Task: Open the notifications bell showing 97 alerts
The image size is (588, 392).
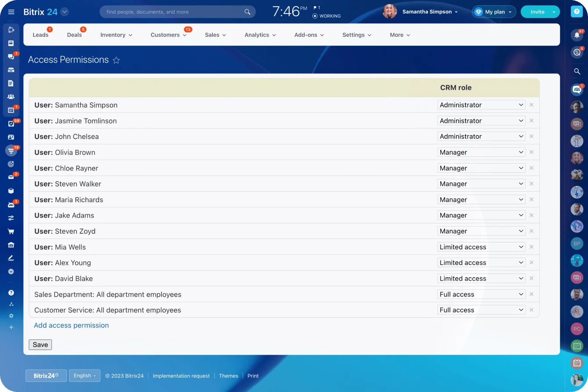Action: pyautogui.click(x=577, y=35)
